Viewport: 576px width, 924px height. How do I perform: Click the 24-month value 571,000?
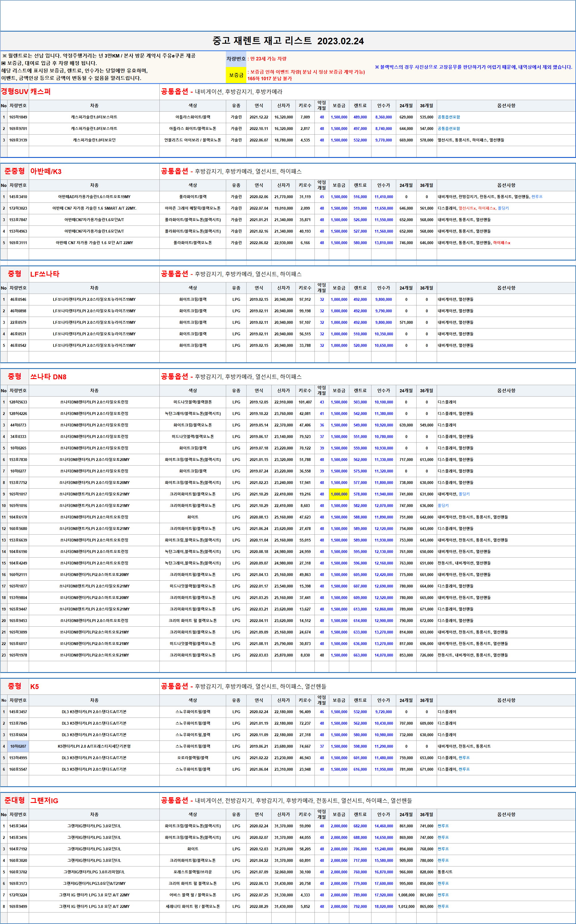click(406, 322)
